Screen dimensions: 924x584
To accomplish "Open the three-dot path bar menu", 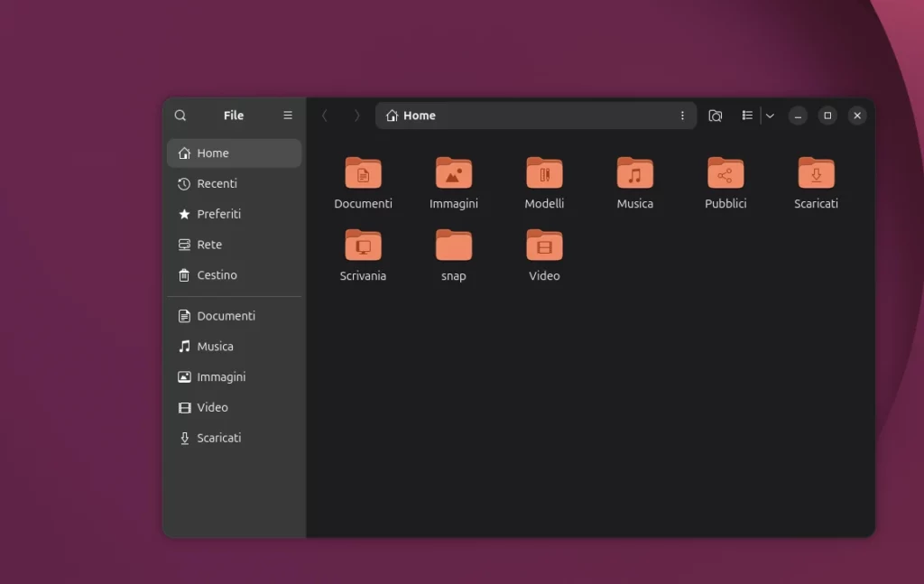I will 682,116.
